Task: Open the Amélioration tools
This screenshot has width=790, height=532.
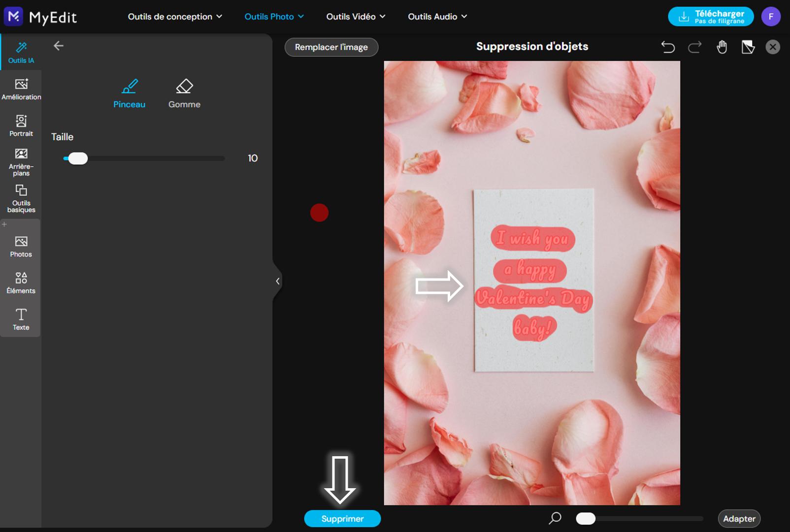Action: coord(21,89)
